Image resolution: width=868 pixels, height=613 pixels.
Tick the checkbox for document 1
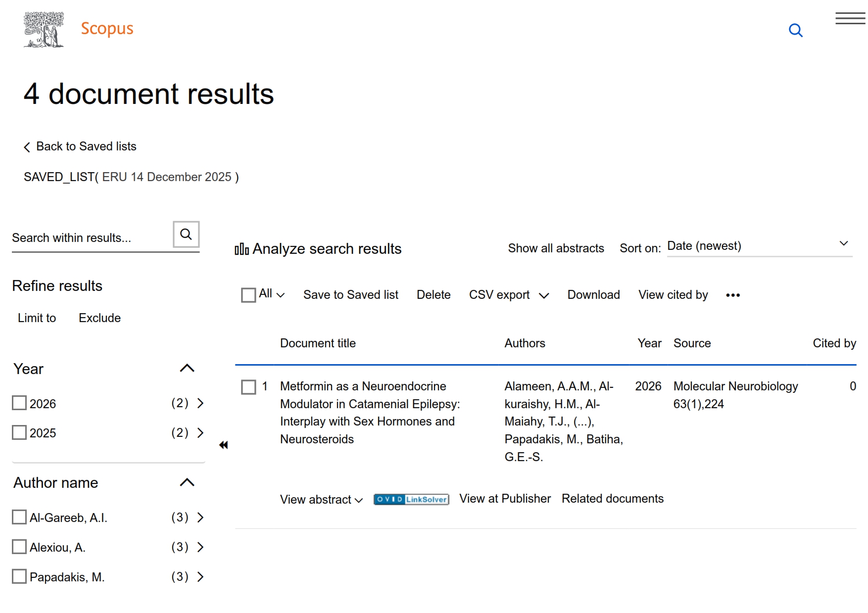(248, 387)
